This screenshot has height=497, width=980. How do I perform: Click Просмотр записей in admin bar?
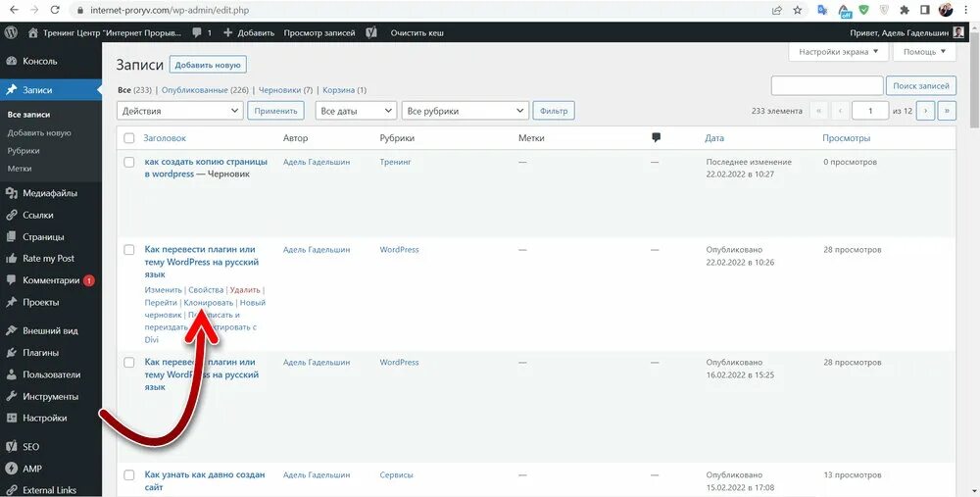pyautogui.click(x=319, y=32)
